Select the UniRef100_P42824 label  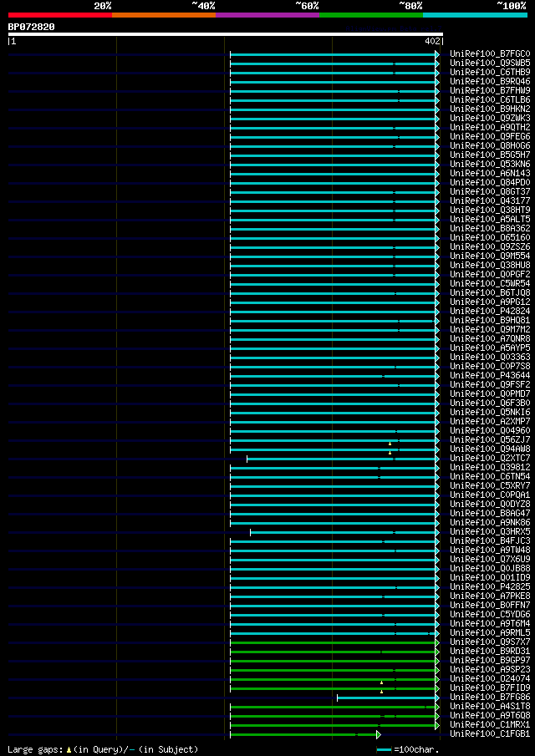point(490,311)
